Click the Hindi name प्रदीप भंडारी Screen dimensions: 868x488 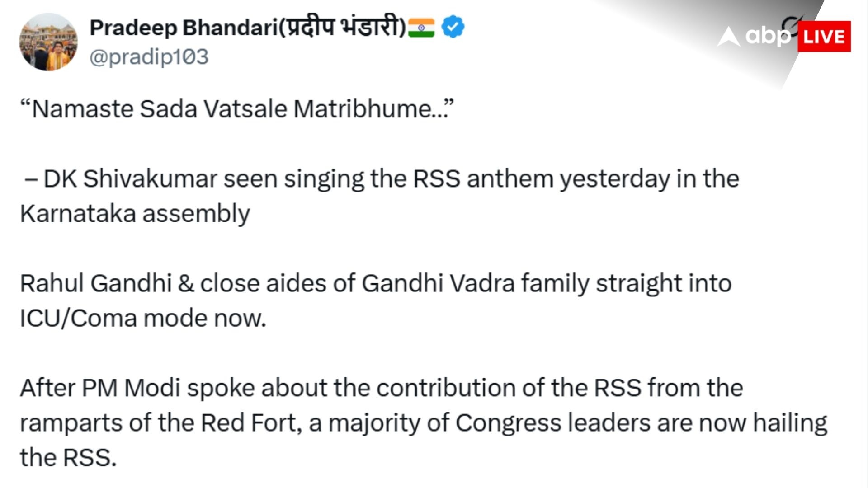click(x=342, y=27)
